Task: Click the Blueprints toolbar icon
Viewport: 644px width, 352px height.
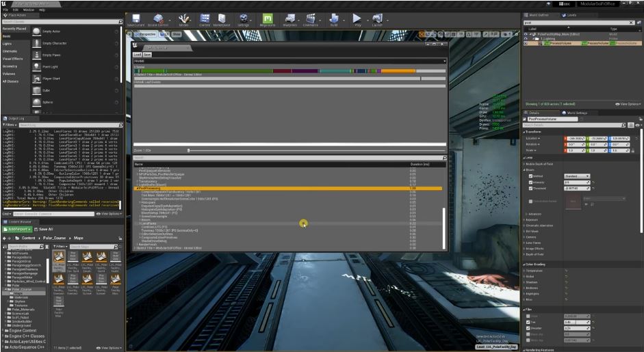Action: (290, 19)
